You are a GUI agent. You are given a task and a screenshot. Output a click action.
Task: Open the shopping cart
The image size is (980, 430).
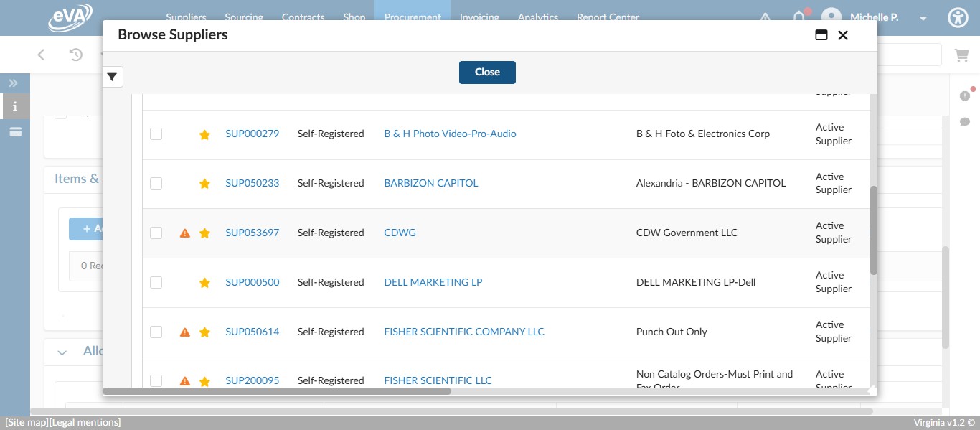961,55
